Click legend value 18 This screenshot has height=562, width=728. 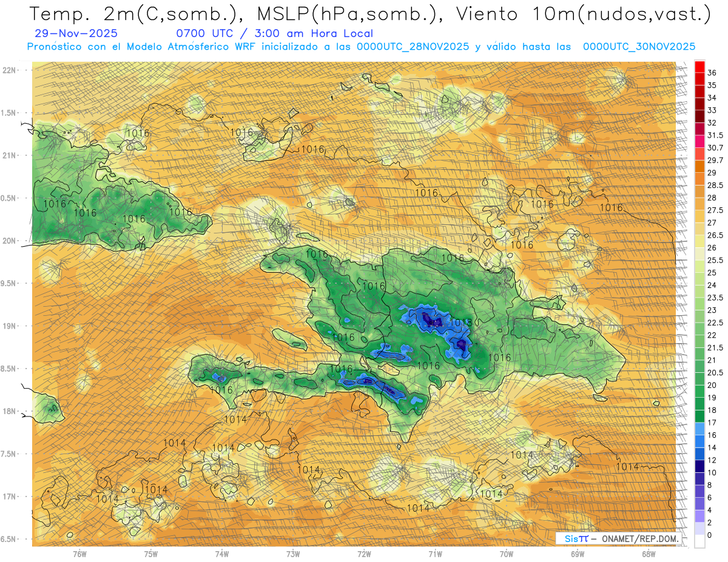tap(712, 410)
